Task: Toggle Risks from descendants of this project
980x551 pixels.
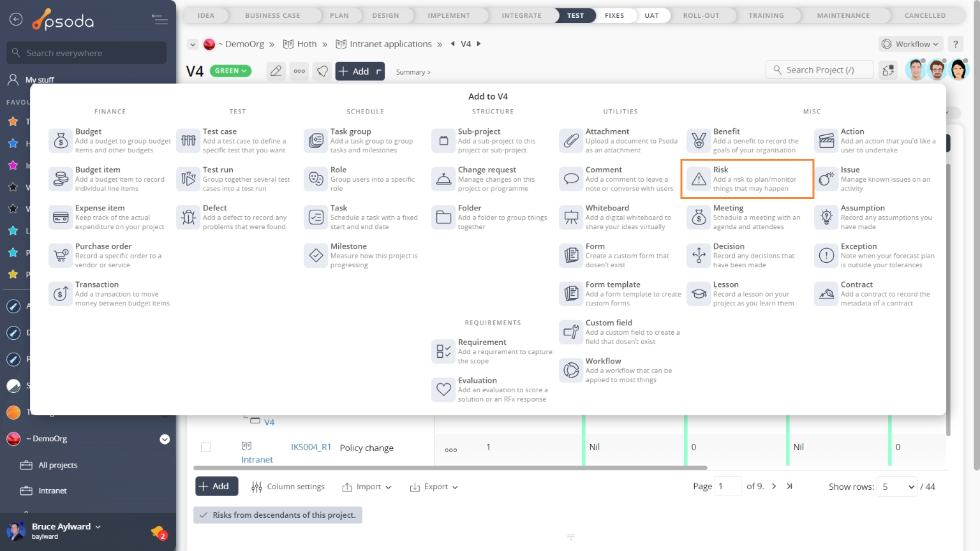Action: pos(278,515)
